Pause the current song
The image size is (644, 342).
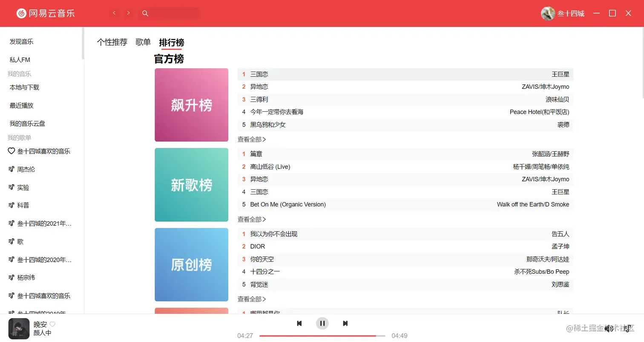322,324
